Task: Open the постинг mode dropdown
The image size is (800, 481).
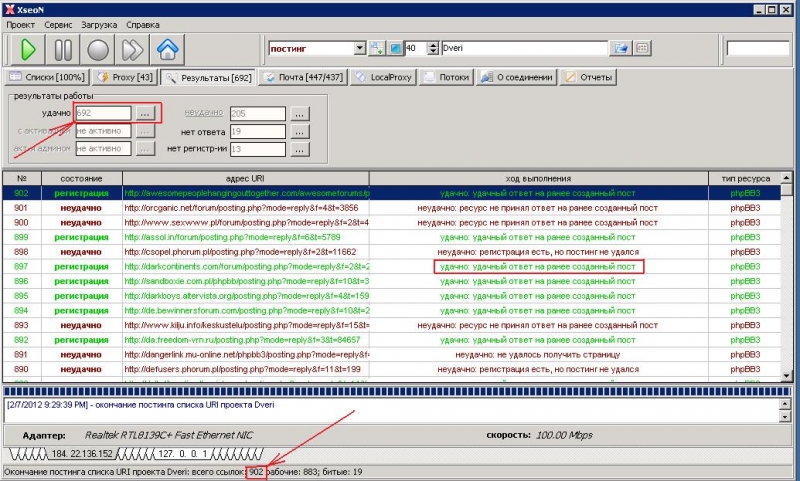Action: coord(360,48)
